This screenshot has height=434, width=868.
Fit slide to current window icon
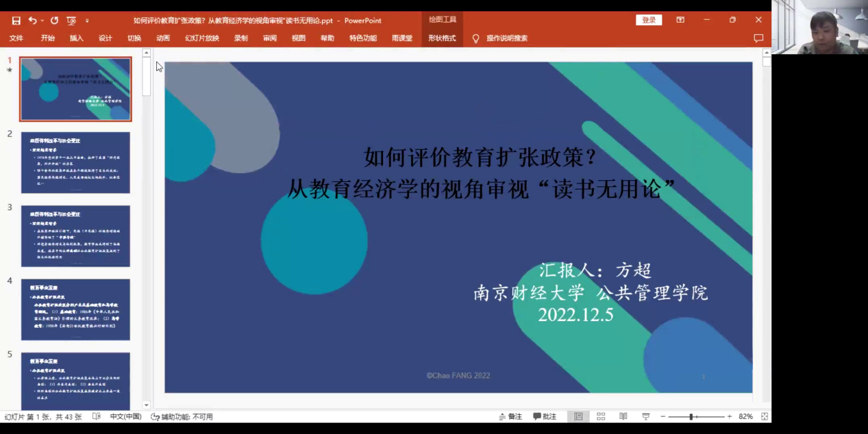[765, 417]
